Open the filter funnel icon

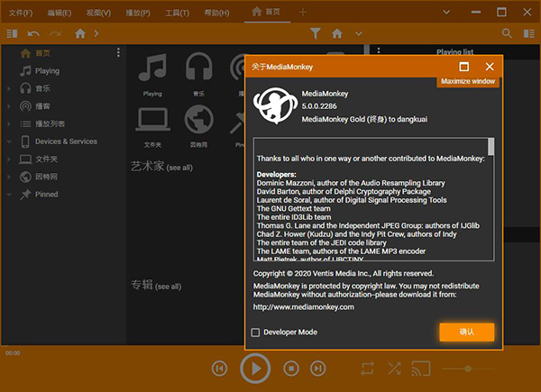click(x=316, y=33)
